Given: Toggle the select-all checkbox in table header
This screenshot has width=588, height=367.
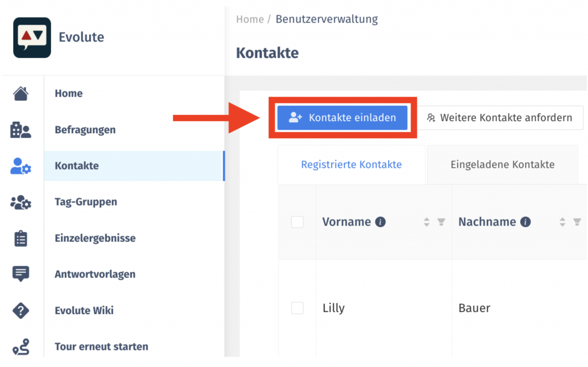Looking at the screenshot, I should click(x=297, y=222).
